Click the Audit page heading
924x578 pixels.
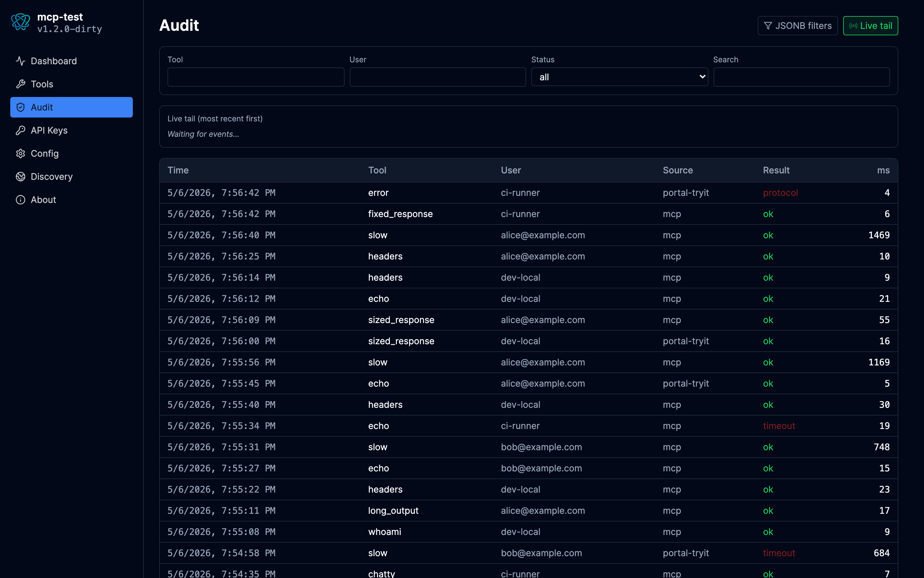[x=179, y=25]
